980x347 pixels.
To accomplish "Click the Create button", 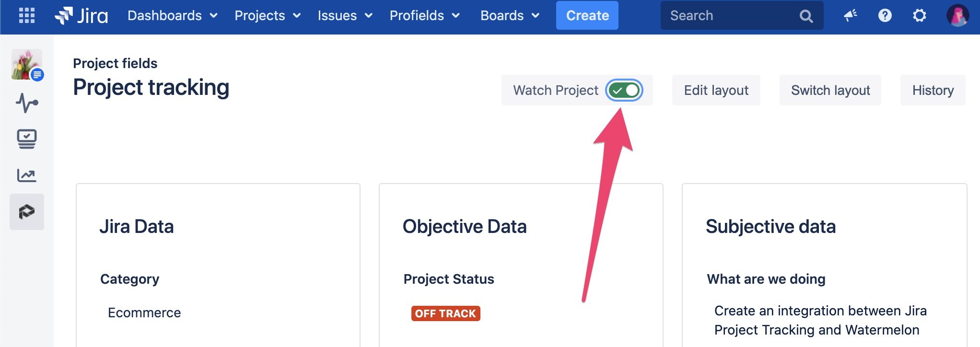I will (x=587, y=15).
